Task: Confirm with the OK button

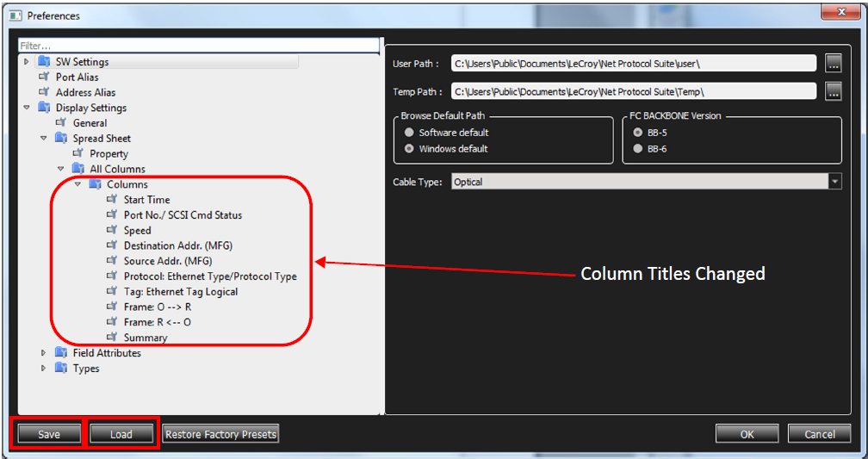Action: [x=747, y=434]
